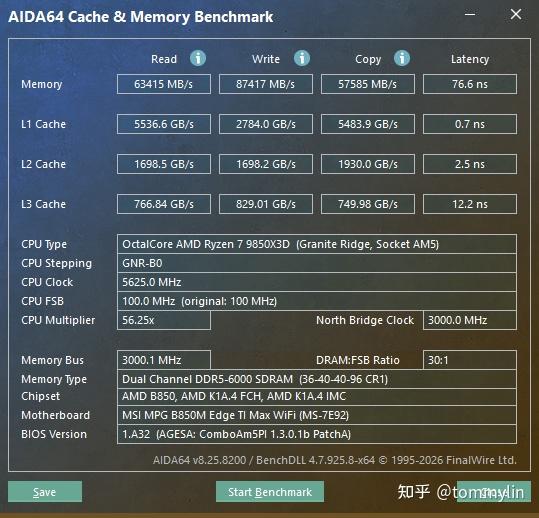
Task: Click the BIOS Version label
Action: pyautogui.click(x=54, y=434)
